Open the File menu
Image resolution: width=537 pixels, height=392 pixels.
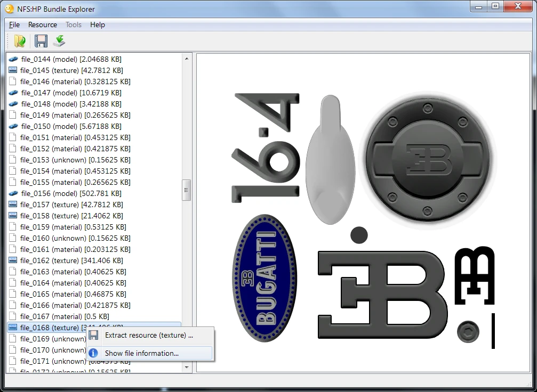pyautogui.click(x=14, y=24)
